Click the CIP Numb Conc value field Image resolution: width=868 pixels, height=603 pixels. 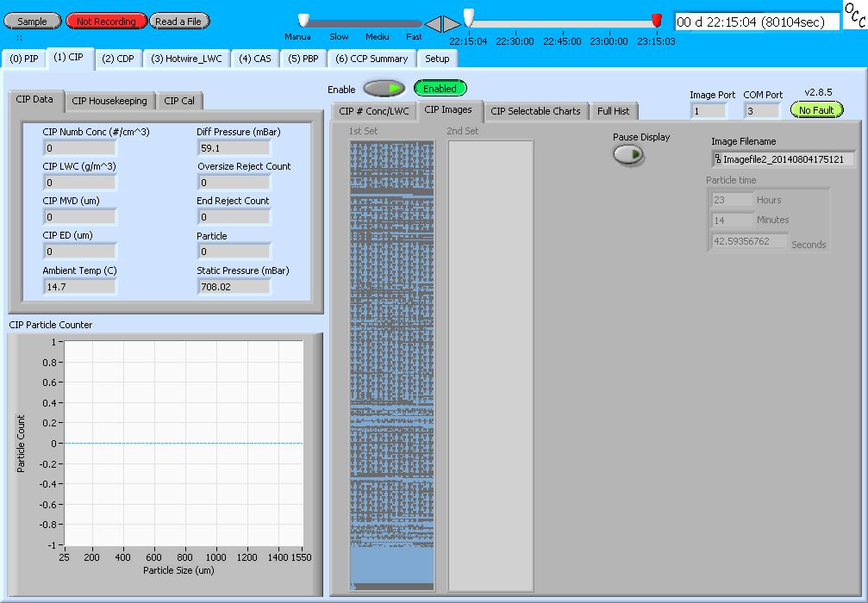(79, 147)
